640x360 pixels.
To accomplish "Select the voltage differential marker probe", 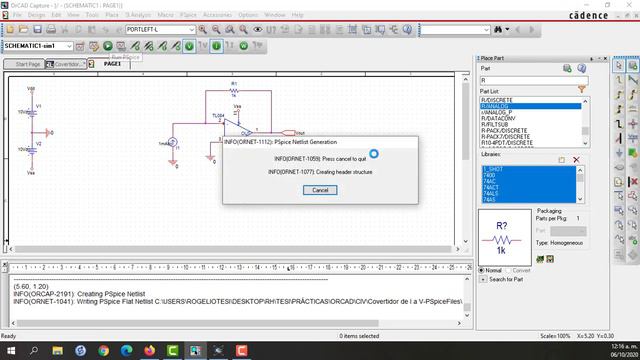I will click(149, 46).
